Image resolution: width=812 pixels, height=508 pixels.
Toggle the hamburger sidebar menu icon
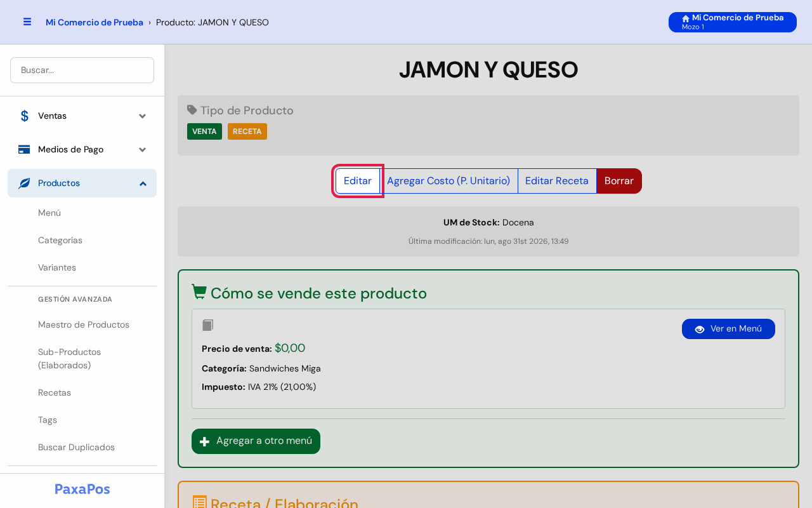(27, 22)
